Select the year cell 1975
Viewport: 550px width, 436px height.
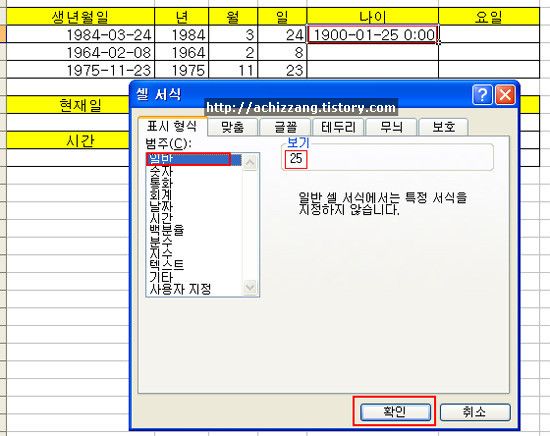182,70
